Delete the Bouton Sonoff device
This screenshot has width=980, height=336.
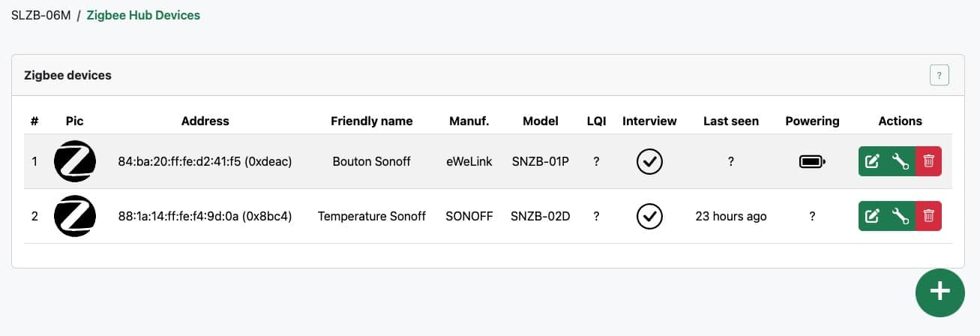928,161
